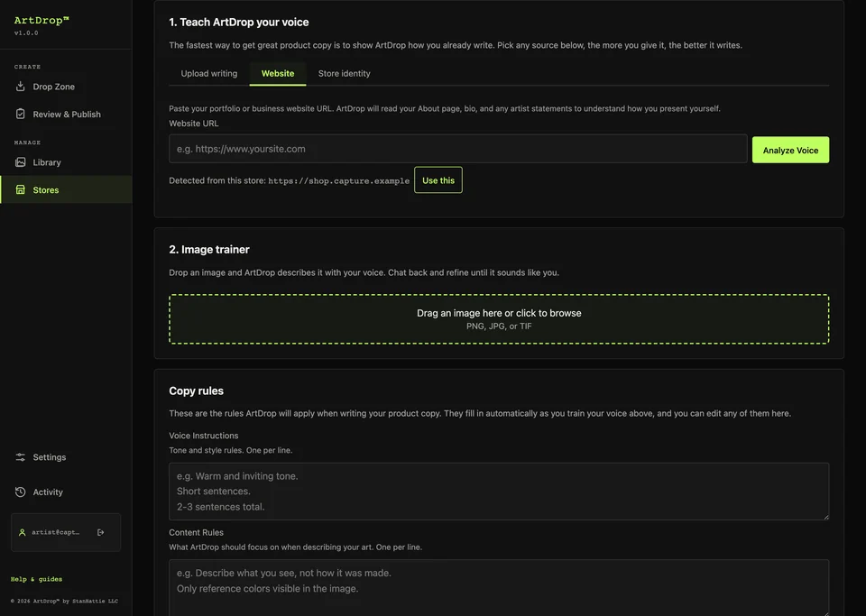Focus the Content Rules text area
This screenshot has height=616, width=866.
499,588
